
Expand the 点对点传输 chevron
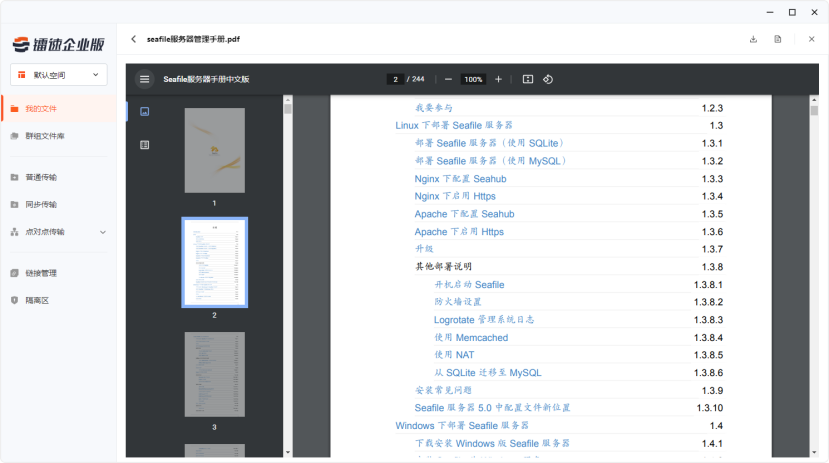(x=103, y=232)
